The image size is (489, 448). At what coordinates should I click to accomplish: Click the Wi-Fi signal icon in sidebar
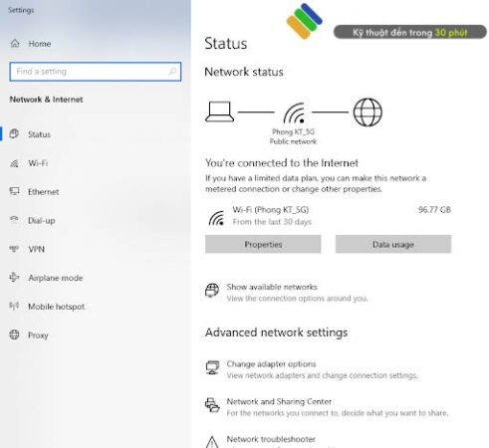[x=14, y=163]
